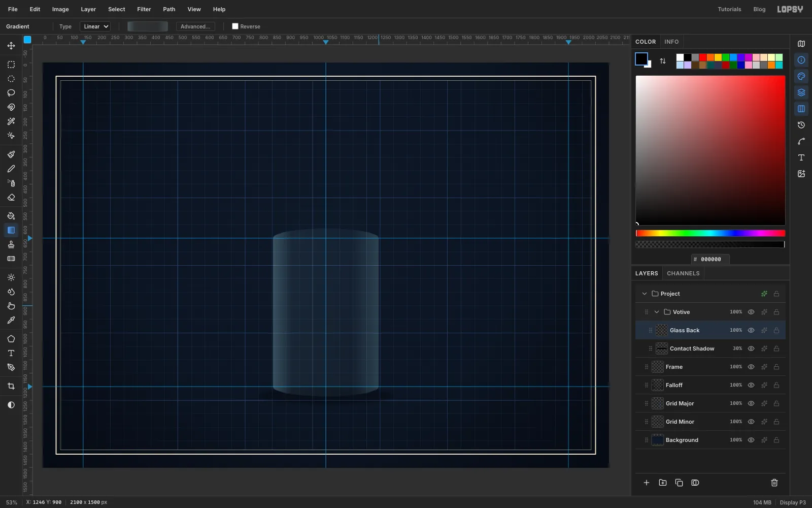Select the Crop tool

pos(11,386)
